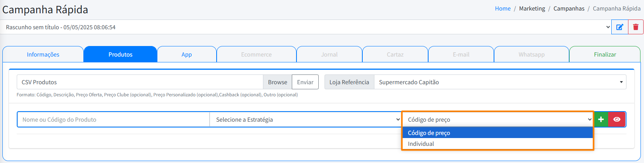Toggle the red eye visibility button
Viewport: 644px width, 163px height.
pos(617,119)
